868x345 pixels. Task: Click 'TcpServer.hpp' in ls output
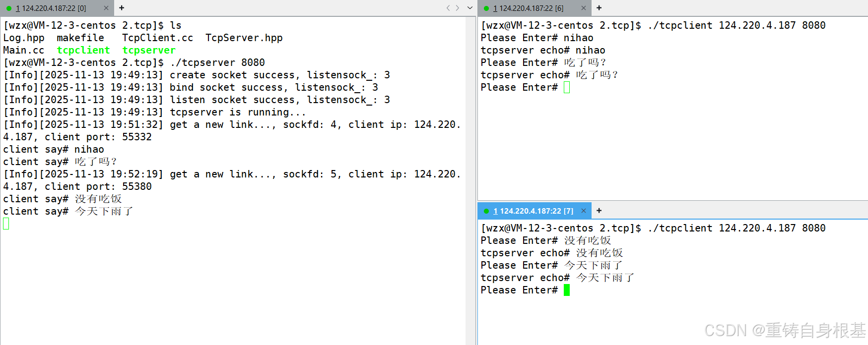pyautogui.click(x=244, y=38)
